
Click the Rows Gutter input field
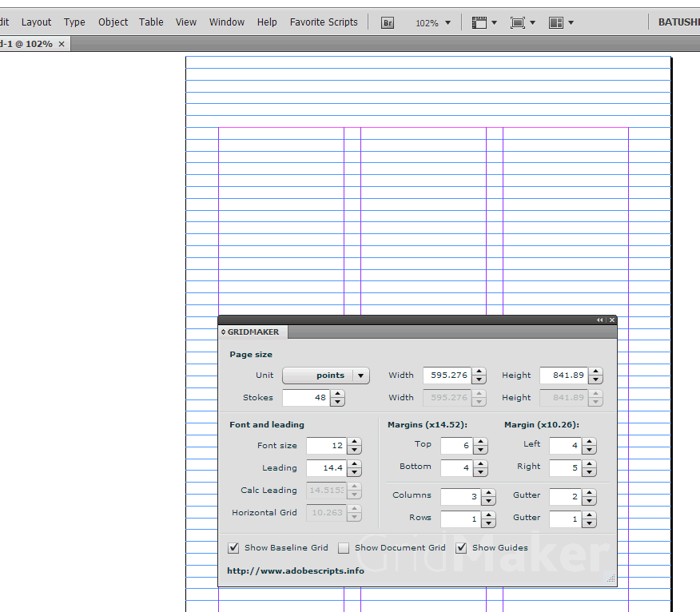pos(565,519)
